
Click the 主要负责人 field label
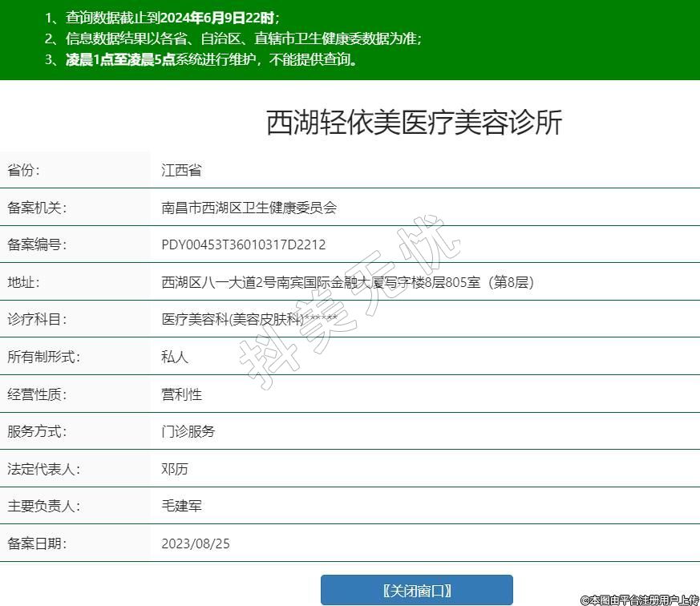click(43, 506)
